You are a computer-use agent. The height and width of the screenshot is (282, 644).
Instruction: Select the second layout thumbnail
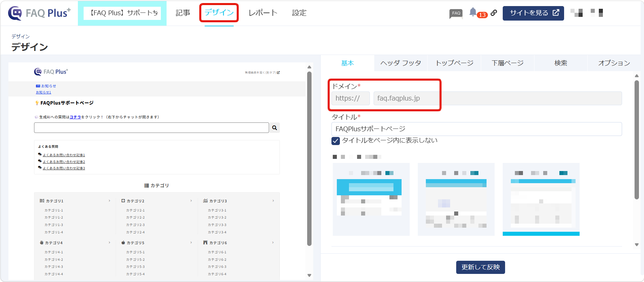click(456, 199)
